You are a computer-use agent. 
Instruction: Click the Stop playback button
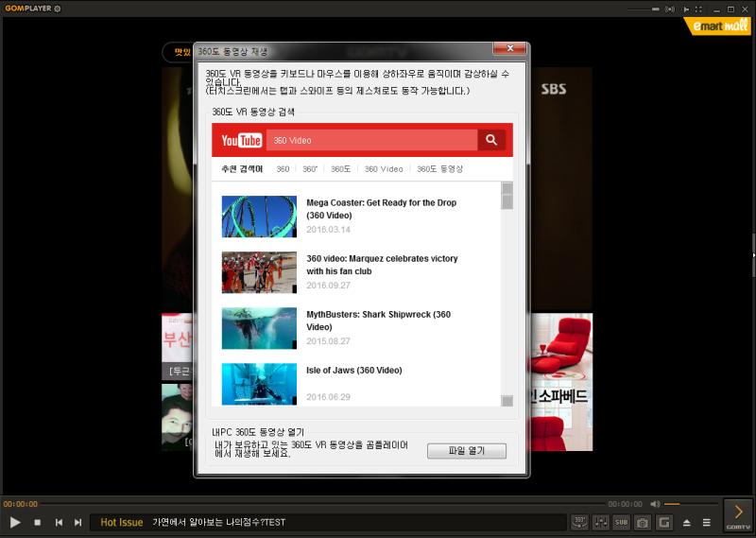coord(37,522)
